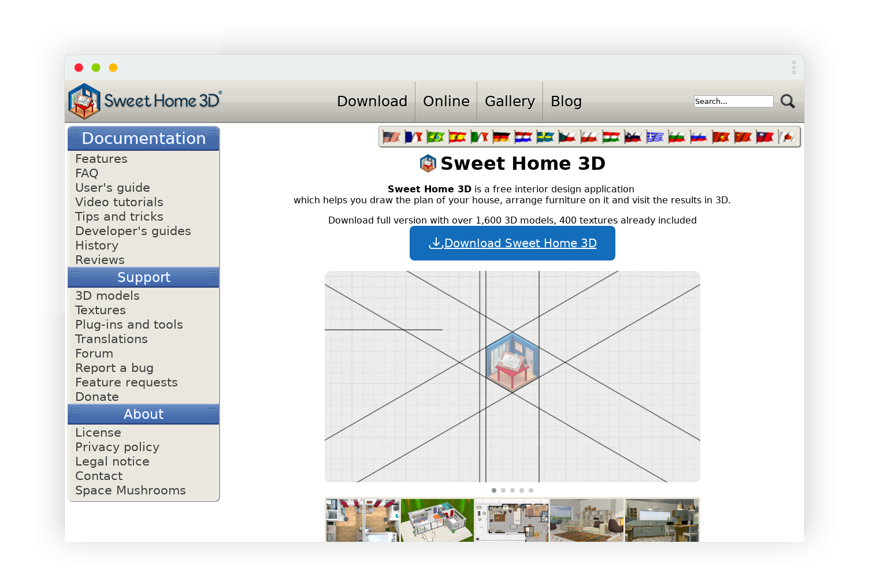
Task: Pick the Spanish flag language
Action: click(457, 137)
